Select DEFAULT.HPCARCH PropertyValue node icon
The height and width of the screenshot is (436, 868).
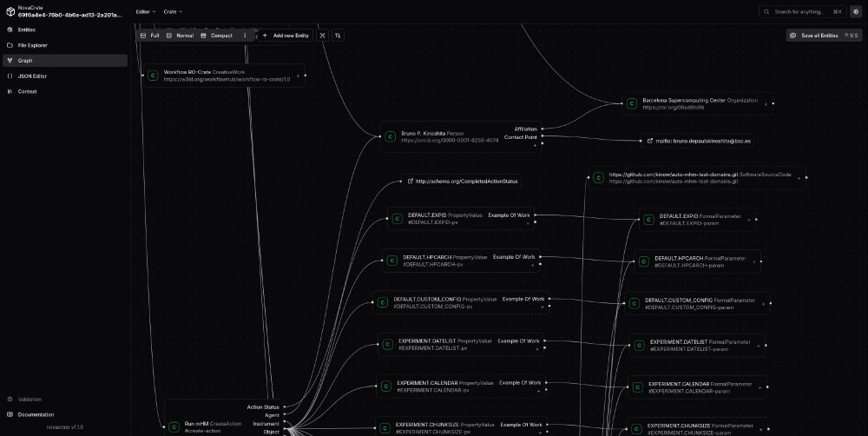(392, 261)
